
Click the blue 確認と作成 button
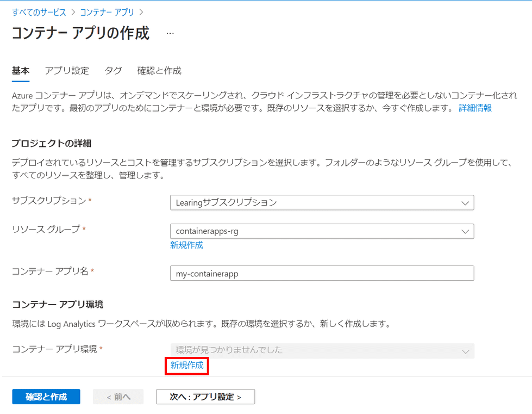[46, 397]
